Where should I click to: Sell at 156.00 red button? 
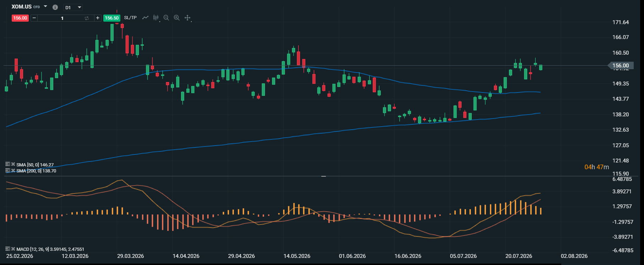(x=20, y=18)
